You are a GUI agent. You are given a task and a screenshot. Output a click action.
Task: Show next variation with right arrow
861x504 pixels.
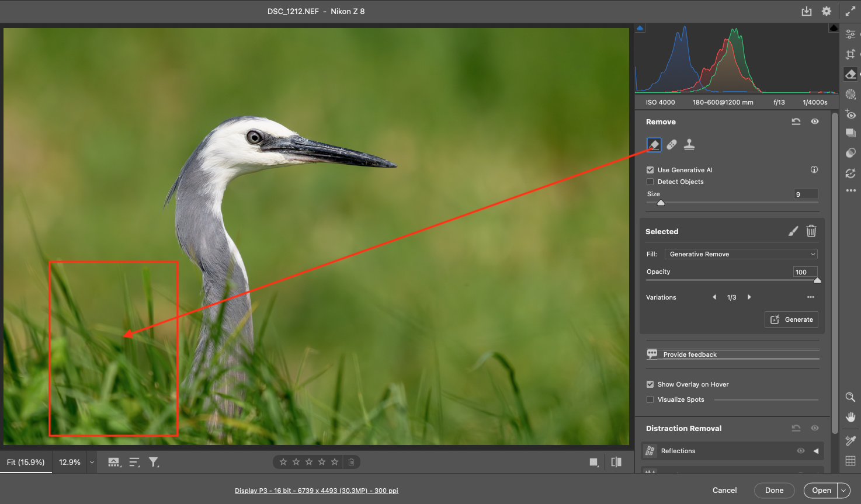click(x=749, y=297)
